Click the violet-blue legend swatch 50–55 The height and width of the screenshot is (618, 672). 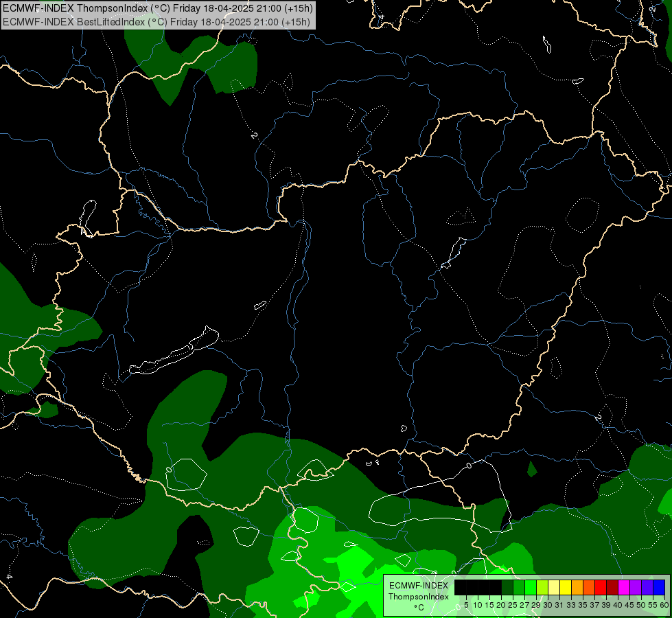[x=647, y=587]
